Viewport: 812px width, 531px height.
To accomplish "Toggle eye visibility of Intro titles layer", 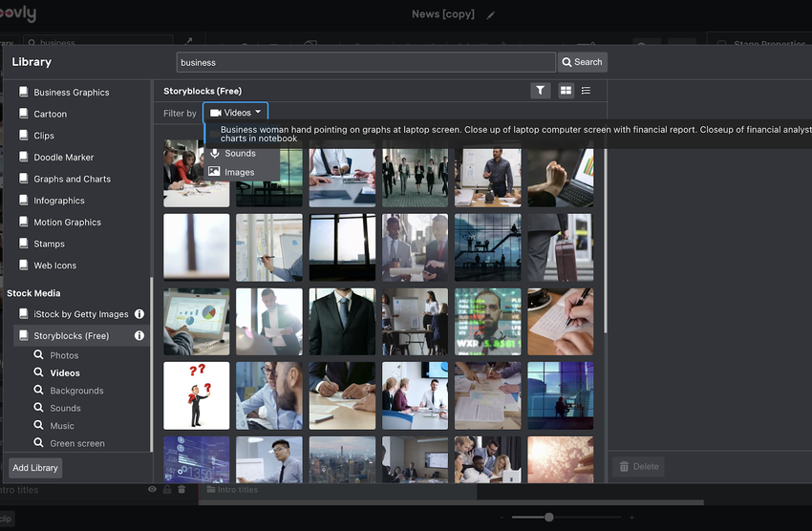I will [152, 489].
